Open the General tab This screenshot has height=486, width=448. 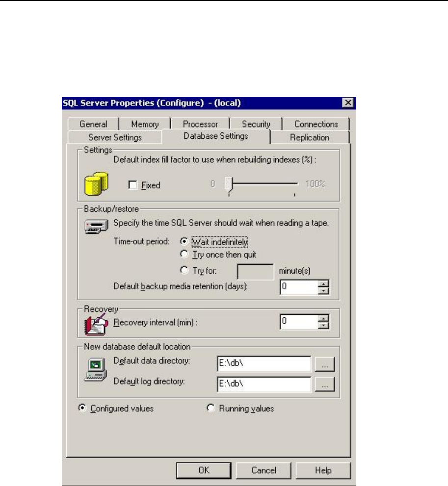[x=93, y=124]
